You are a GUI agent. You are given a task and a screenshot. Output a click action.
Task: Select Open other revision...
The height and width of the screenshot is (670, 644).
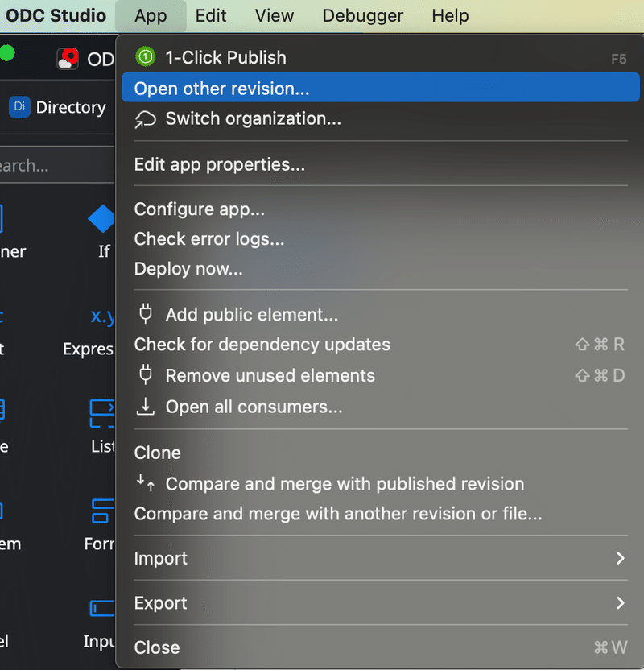pyautogui.click(x=381, y=88)
